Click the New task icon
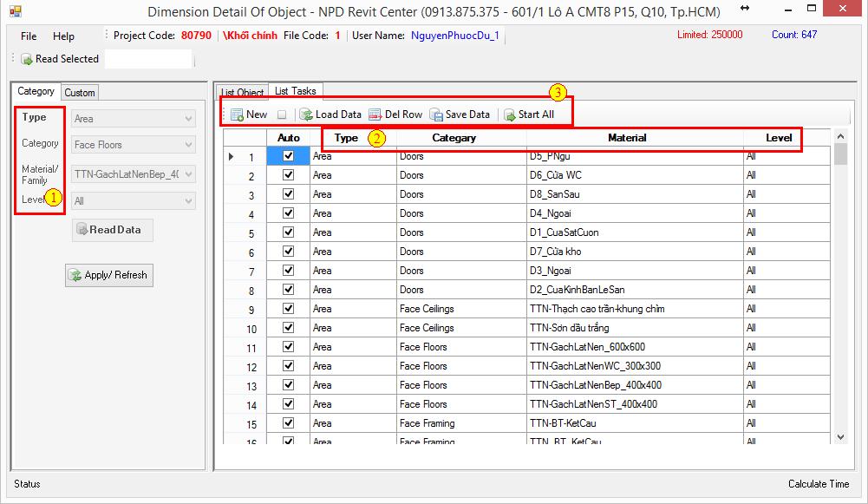Screen dimensions: 868x504 pos(237,115)
